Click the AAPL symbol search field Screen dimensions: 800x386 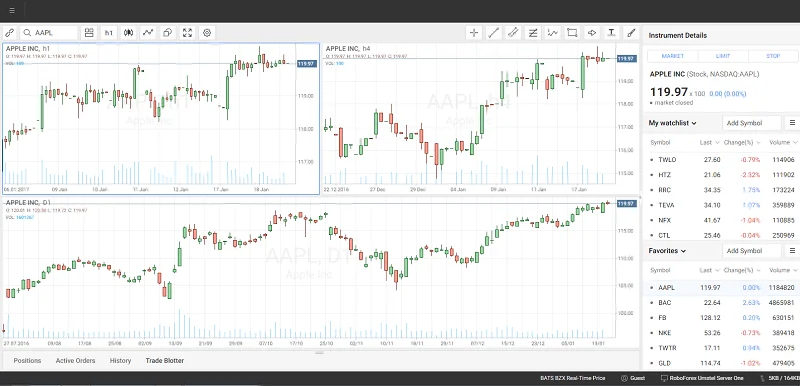[x=49, y=33]
